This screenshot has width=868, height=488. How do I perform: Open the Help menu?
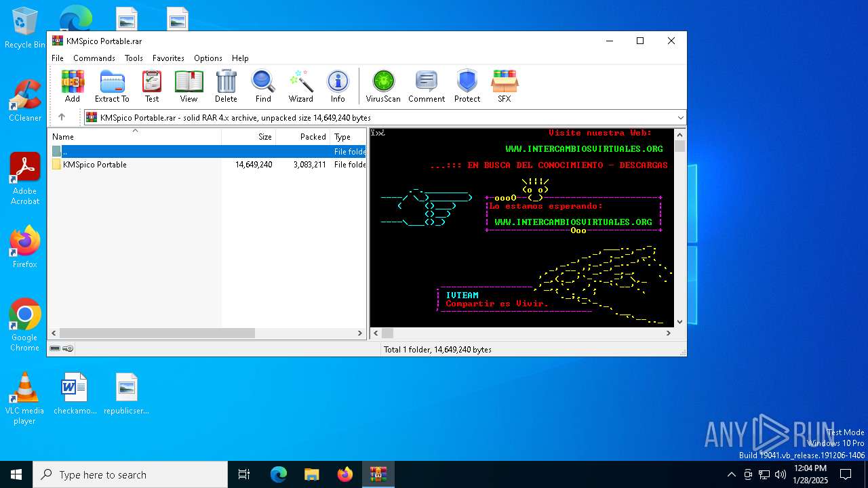coord(240,58)
